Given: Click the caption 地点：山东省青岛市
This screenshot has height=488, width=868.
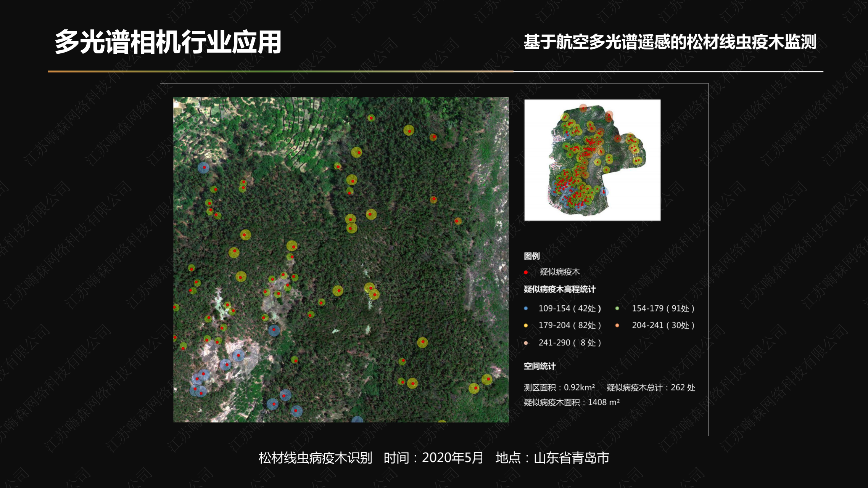Looking at the screenshot, I should pos(552,458).
